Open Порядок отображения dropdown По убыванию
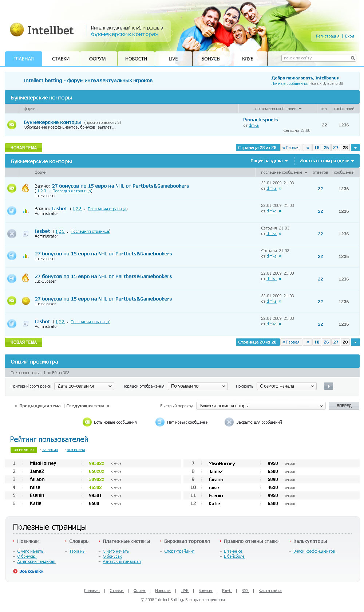 pos(198,386)
